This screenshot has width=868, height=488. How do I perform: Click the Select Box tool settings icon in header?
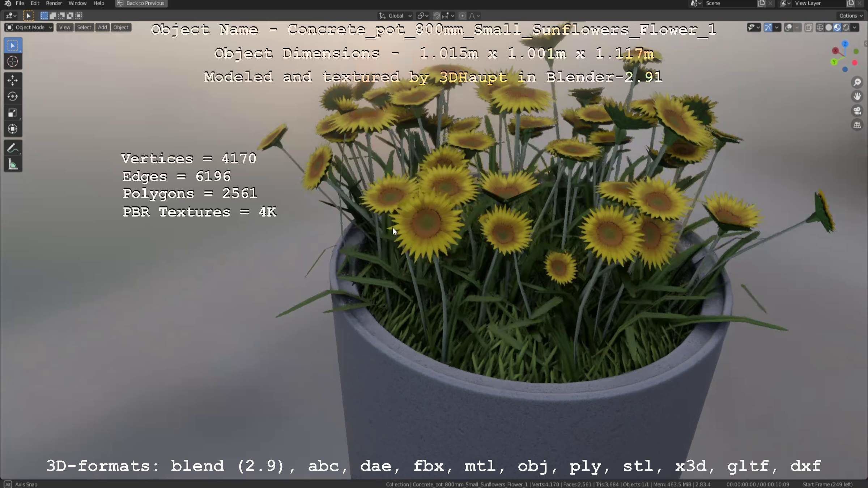pyautogui.click(x=28, y=16)
